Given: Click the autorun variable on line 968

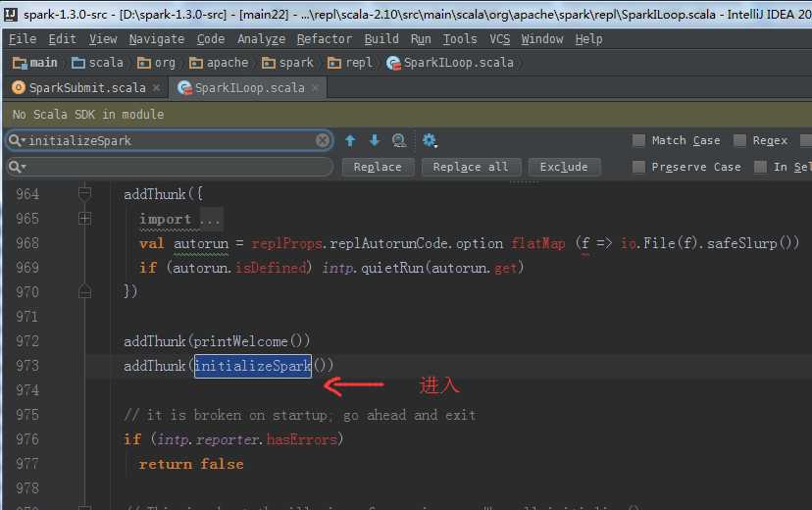Looking at the screenshot, I should coord(201,243).
